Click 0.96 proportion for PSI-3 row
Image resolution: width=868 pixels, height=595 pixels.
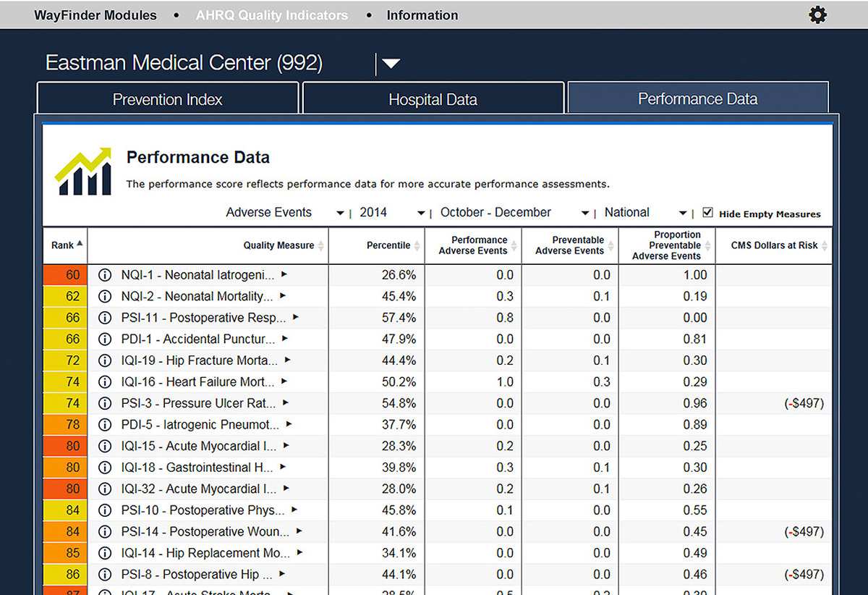(695, 403)
